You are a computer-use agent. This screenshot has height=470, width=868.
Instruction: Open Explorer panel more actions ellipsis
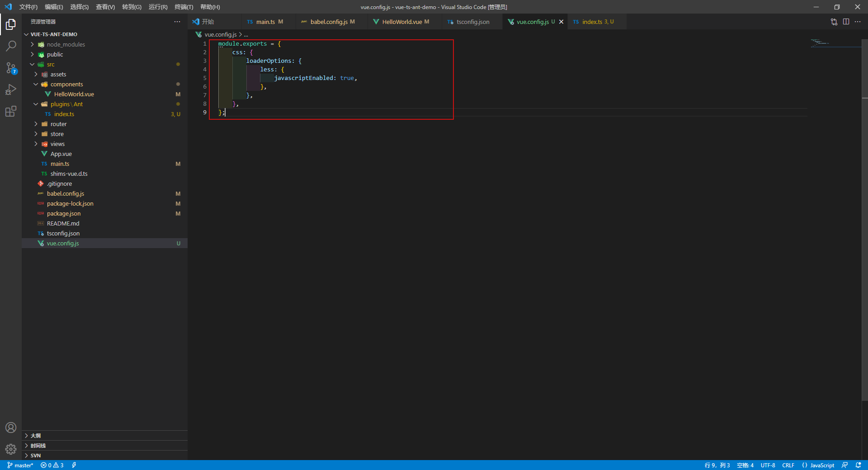pos(177,22)
